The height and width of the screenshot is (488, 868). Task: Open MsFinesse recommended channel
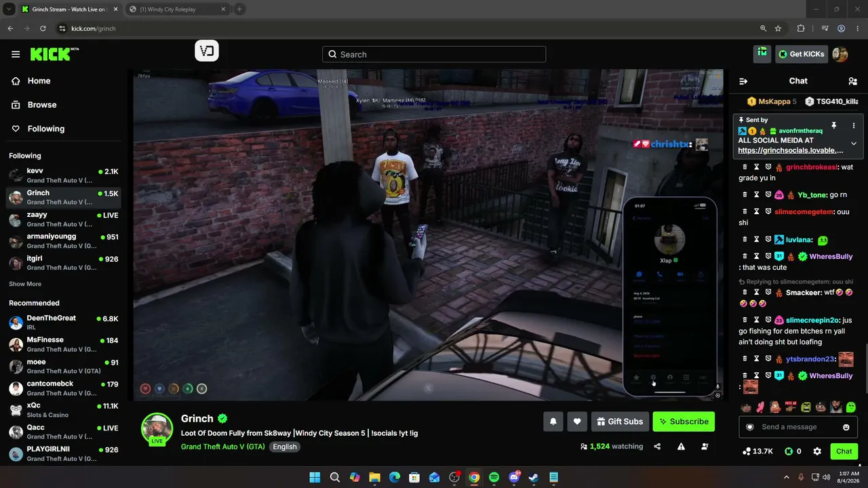tap(64, 344)
